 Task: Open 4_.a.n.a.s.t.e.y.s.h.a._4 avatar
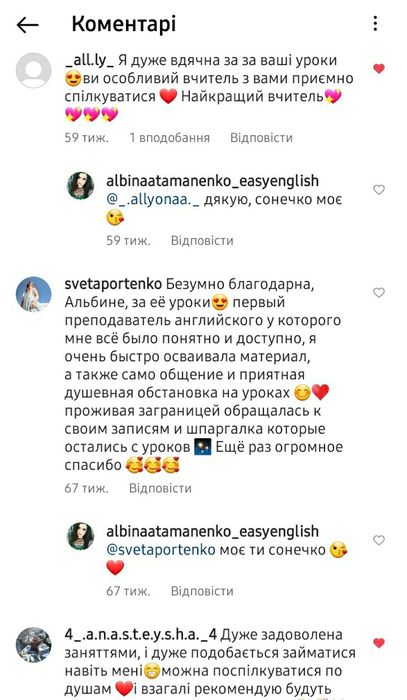click(x=33, y=645)
